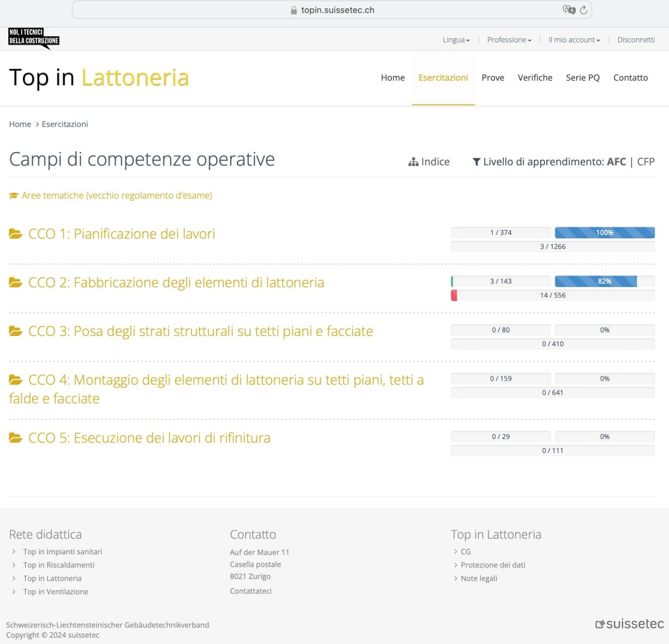The height and width of the screenshot is (644, 669).
Task: Open 'Note legali' footer link
Action: tap(479, 578)
